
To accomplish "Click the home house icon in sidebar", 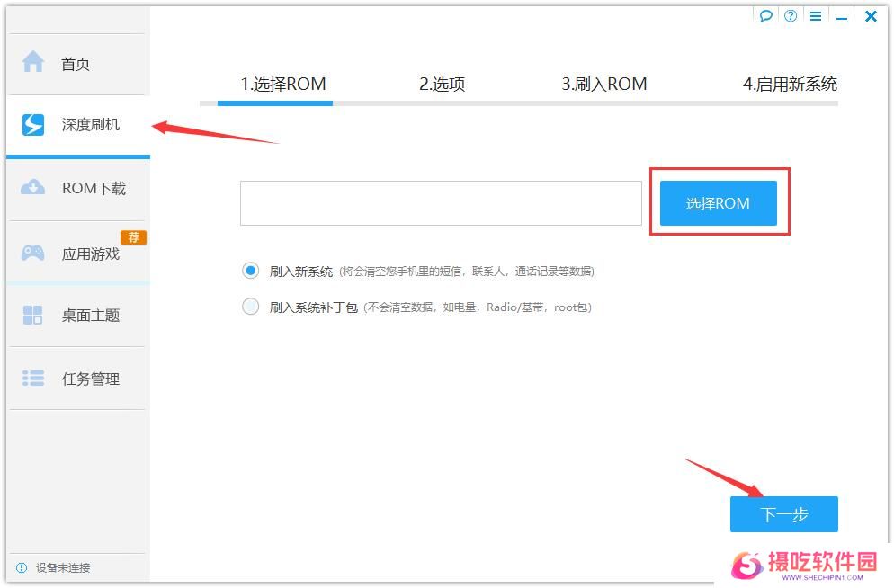I will click(x=33, y=63).
